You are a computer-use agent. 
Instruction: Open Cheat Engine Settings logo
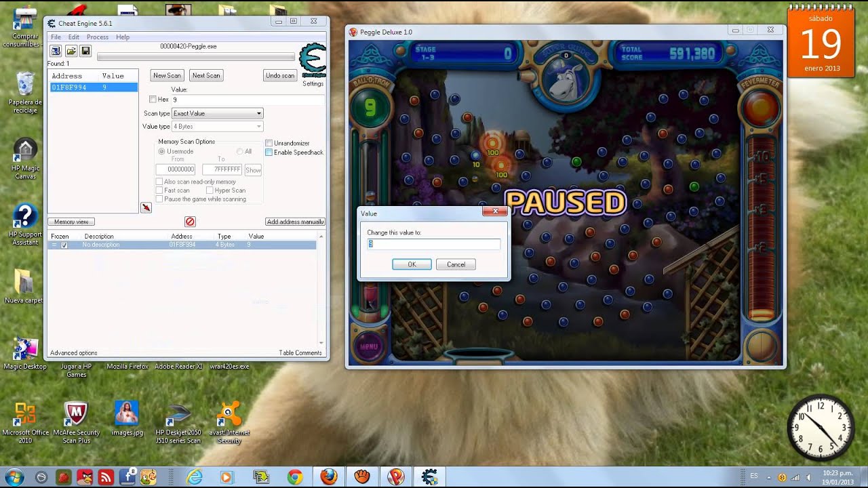click(x=313, y=62)
